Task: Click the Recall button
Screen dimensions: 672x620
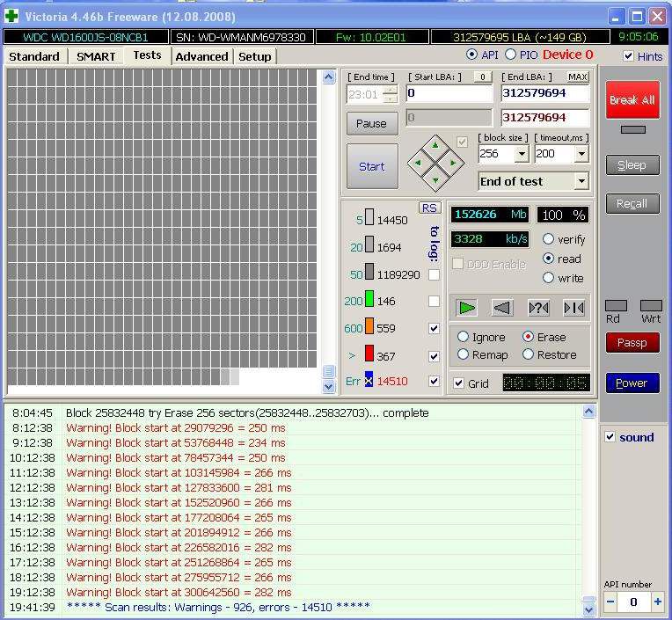Action: [632, 203]
